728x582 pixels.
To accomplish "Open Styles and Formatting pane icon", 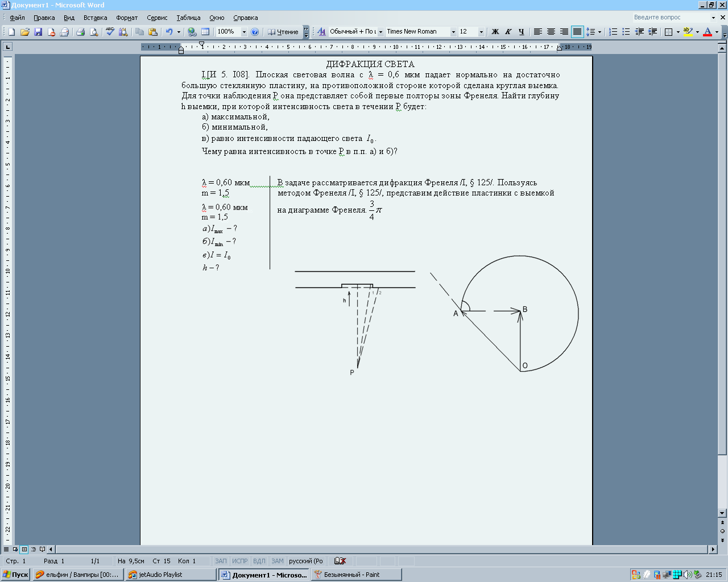I will 321,32.
